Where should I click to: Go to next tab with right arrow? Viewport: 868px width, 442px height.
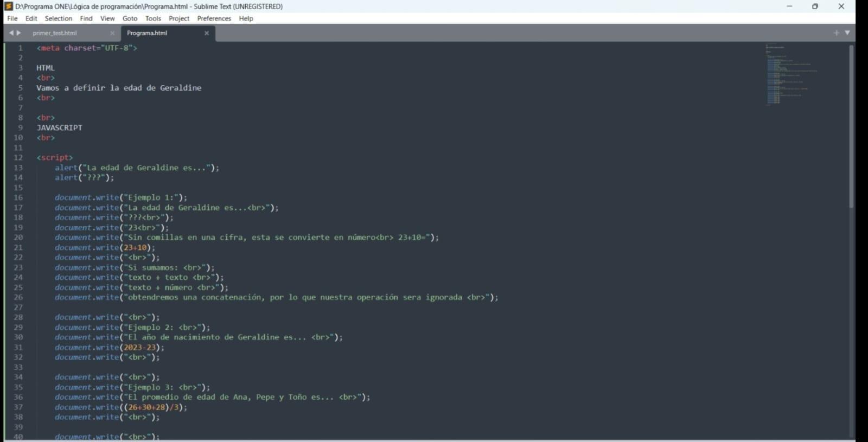pos(19,33)
